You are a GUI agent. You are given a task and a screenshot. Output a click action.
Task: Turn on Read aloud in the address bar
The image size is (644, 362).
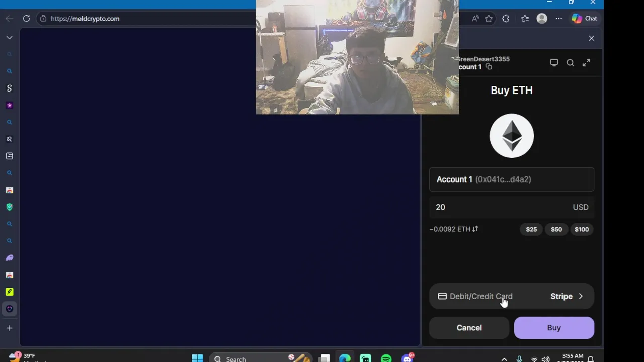click(x=475, y=19)
